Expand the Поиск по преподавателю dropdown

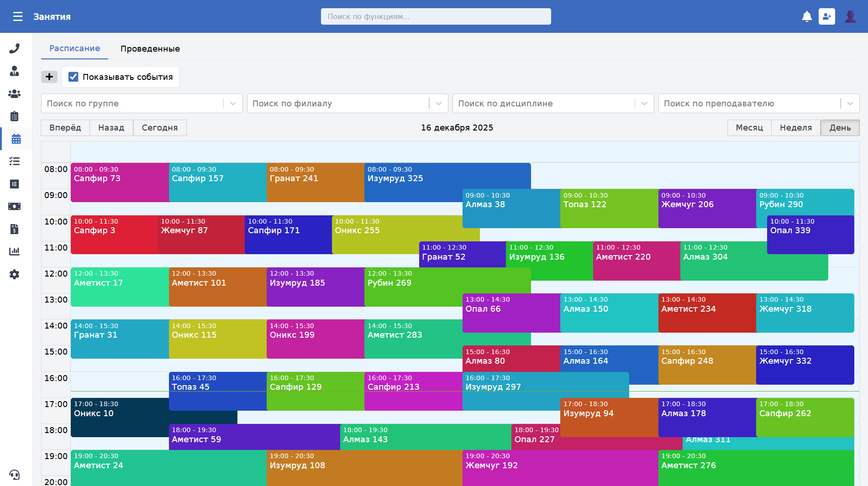(850, 104)
